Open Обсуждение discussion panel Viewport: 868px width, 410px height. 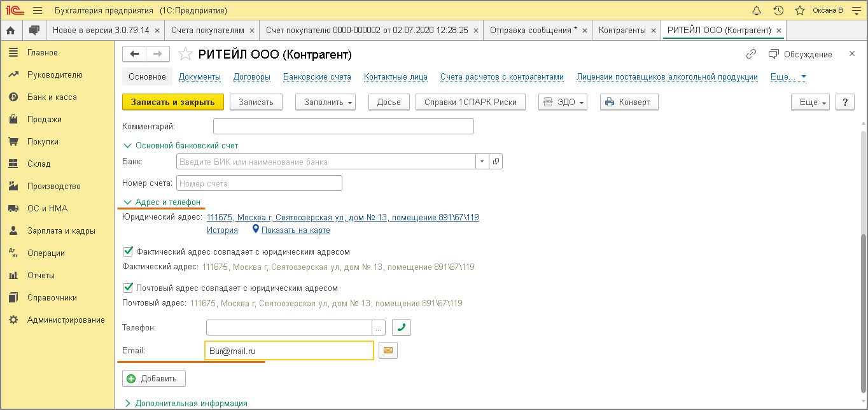pyautogui.click(x=801, y=54)
